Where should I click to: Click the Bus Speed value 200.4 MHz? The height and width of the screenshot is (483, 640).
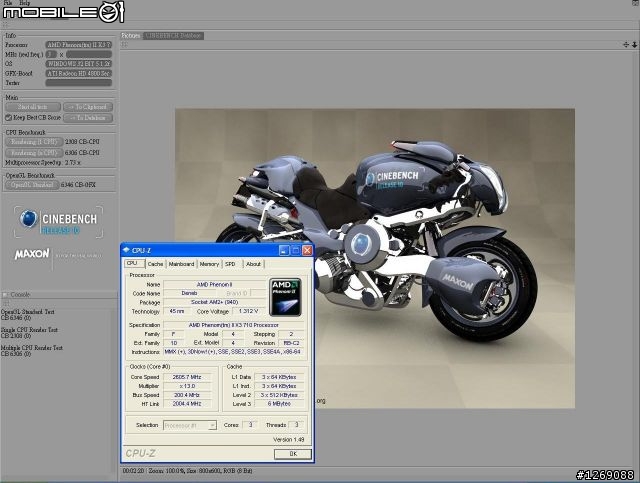[x=187, y=395]
